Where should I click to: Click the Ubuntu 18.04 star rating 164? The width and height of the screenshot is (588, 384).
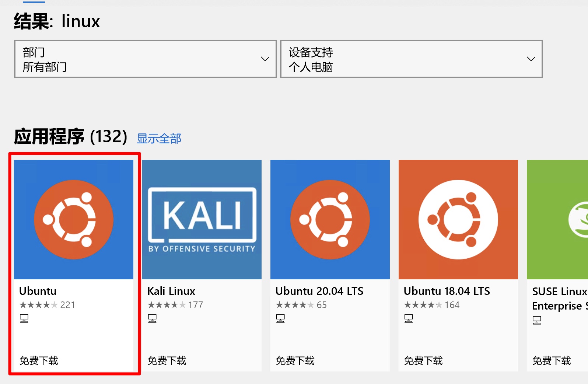tap(432, 305)
